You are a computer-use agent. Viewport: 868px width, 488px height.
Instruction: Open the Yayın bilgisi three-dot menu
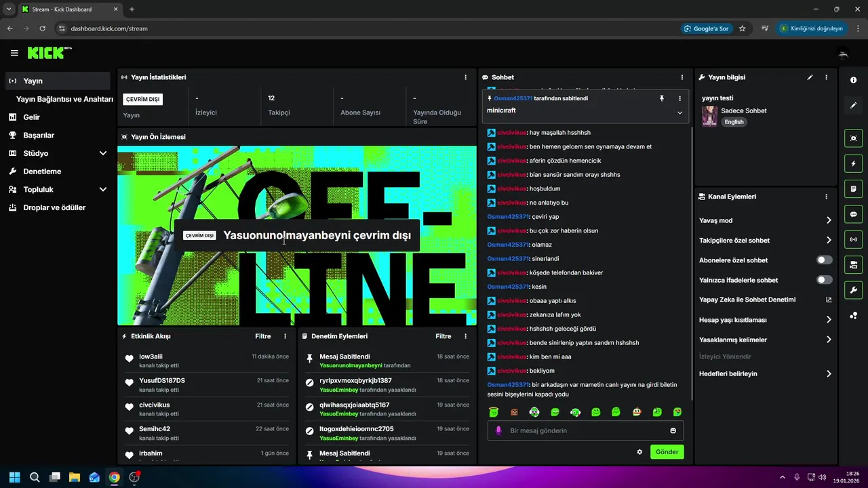tap(826, 77)
